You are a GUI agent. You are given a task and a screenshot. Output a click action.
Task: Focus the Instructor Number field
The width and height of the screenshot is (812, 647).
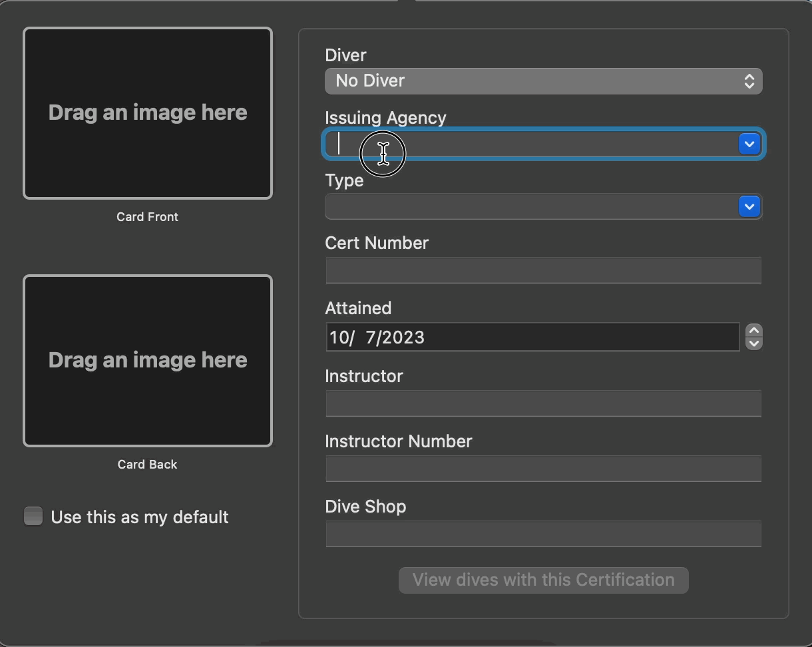543,469
